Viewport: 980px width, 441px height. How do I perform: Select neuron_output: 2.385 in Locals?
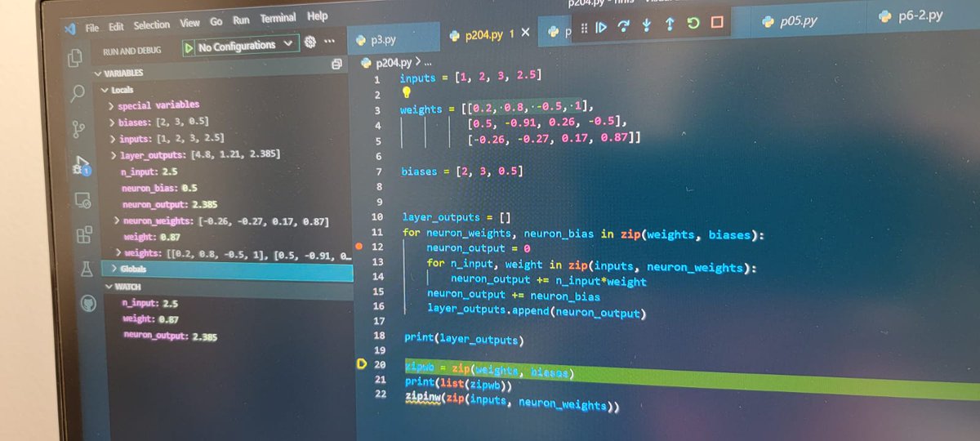click(170, 204)
